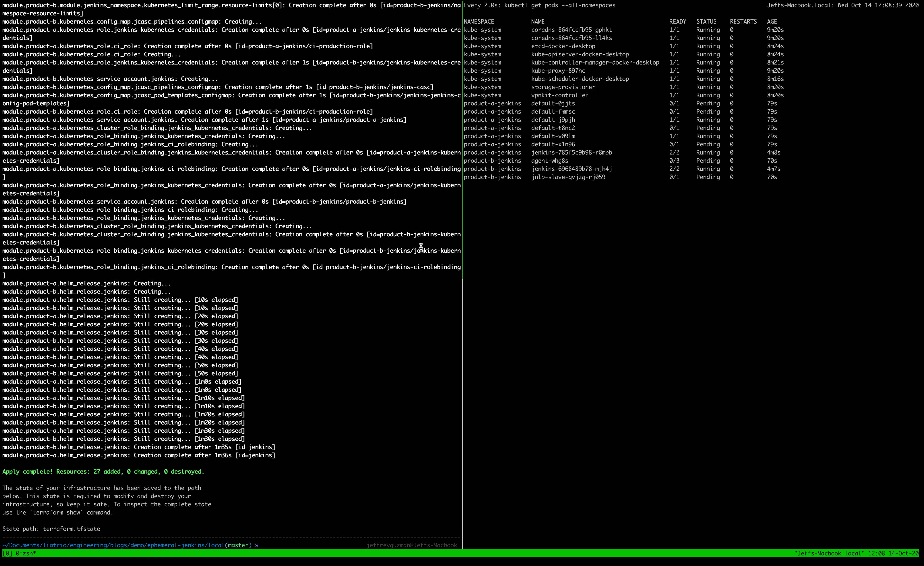Click the STATUS column header

point(706,21)
